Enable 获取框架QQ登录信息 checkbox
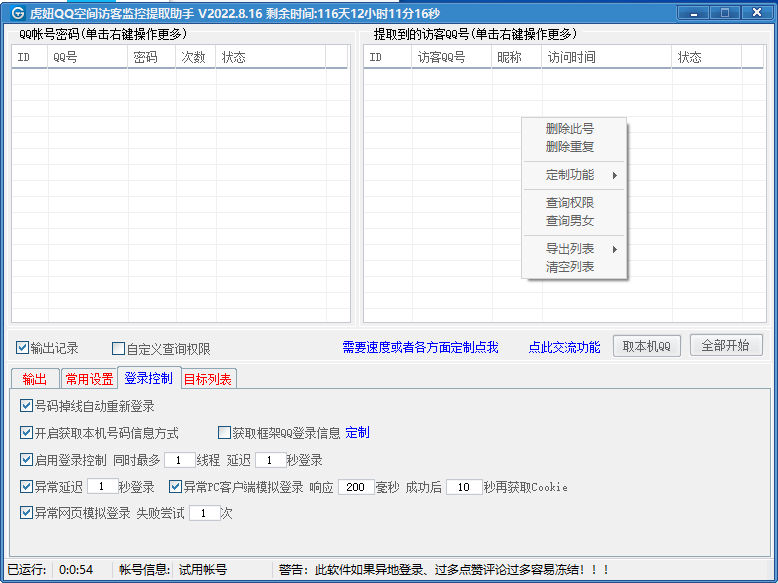Viewport: 778px width, 583px height. (224, 433)
